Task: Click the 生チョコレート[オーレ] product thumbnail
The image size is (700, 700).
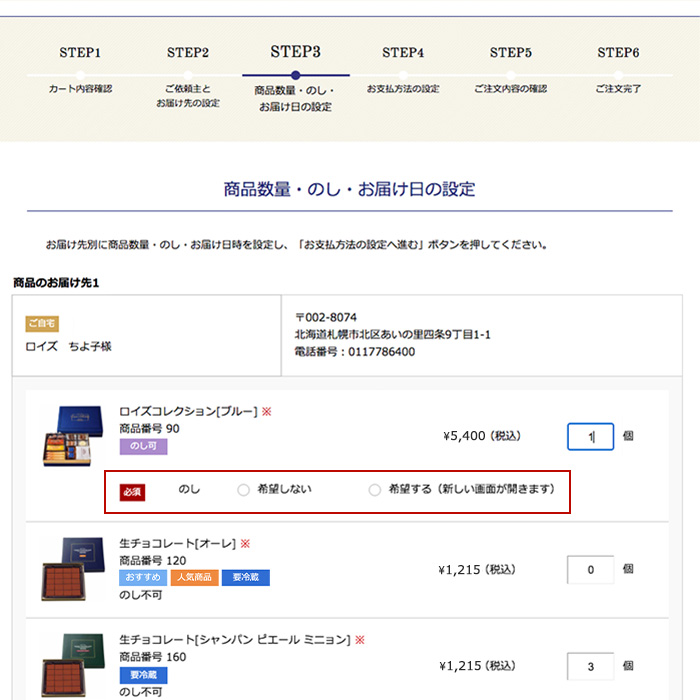Action: pos(73,569)
